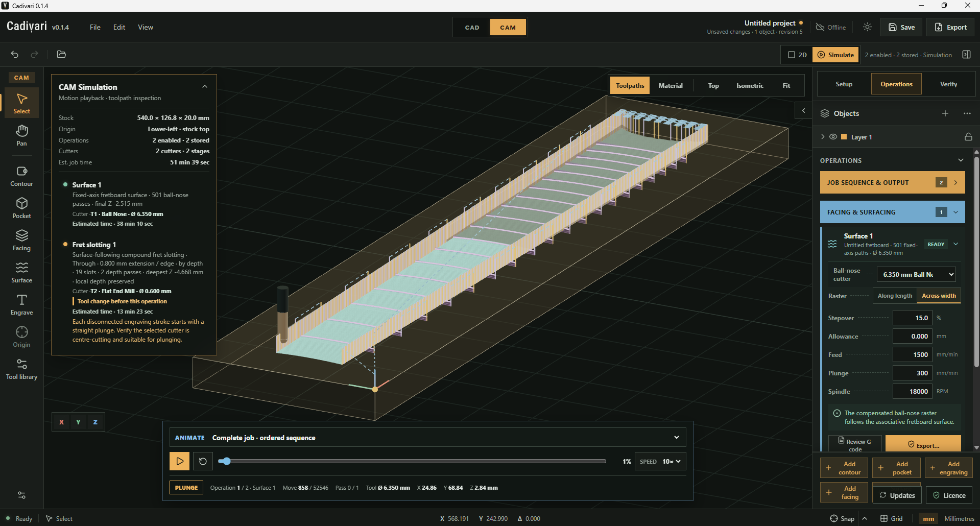Open the Ball-nose cutter dropdown

(916, 274)
